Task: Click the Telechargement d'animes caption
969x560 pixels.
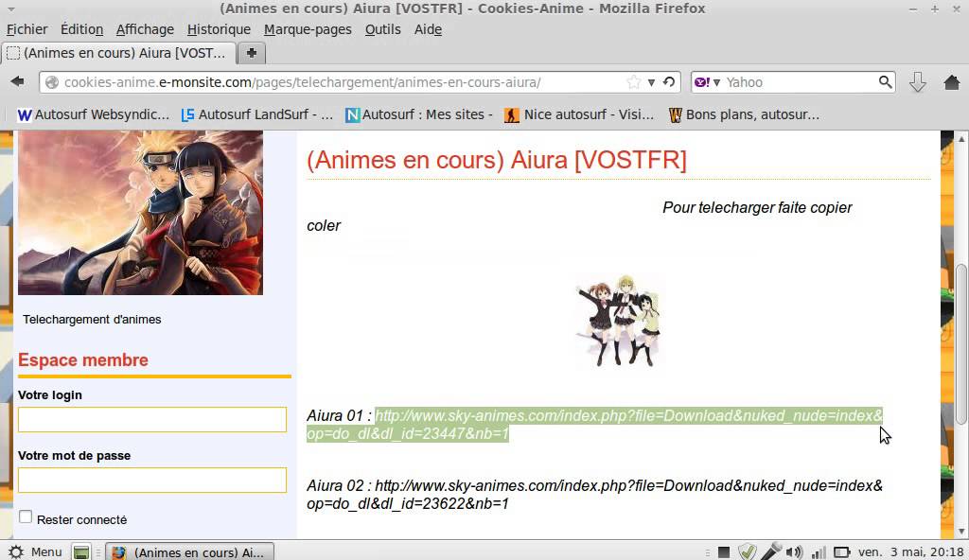Action: pyautogui.click(x=92, y=320)
